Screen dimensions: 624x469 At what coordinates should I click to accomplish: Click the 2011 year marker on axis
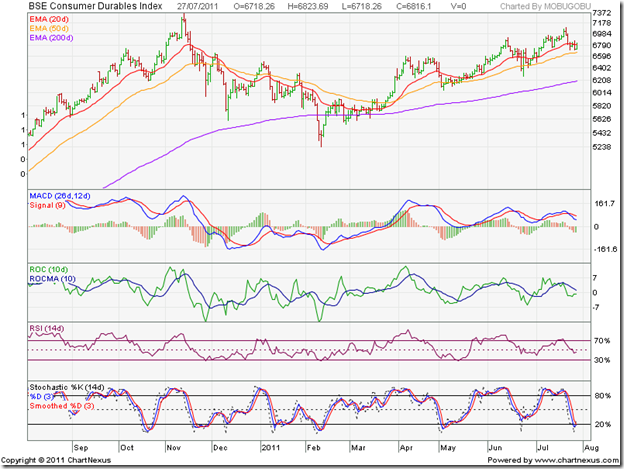pos(271,448)
